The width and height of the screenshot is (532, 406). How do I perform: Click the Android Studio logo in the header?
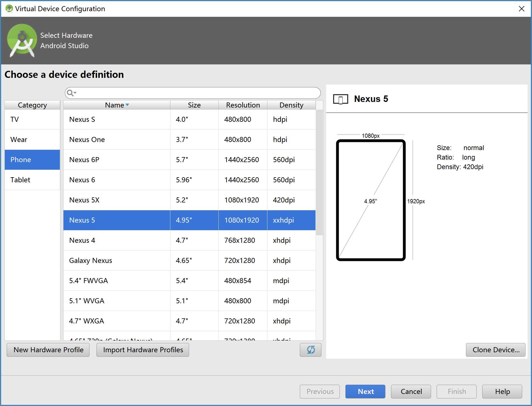click(22, 41)
